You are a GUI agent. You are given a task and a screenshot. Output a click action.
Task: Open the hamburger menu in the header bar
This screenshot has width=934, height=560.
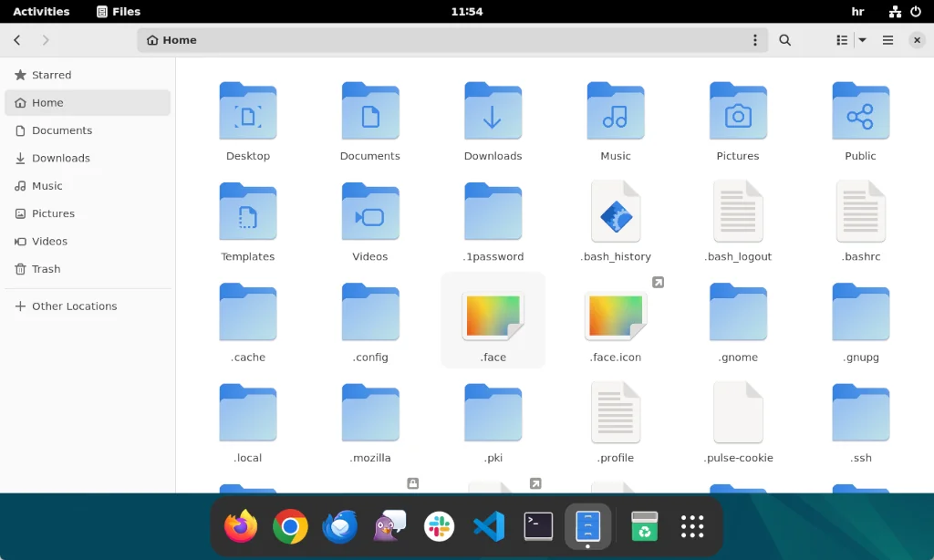click(887, 40)
